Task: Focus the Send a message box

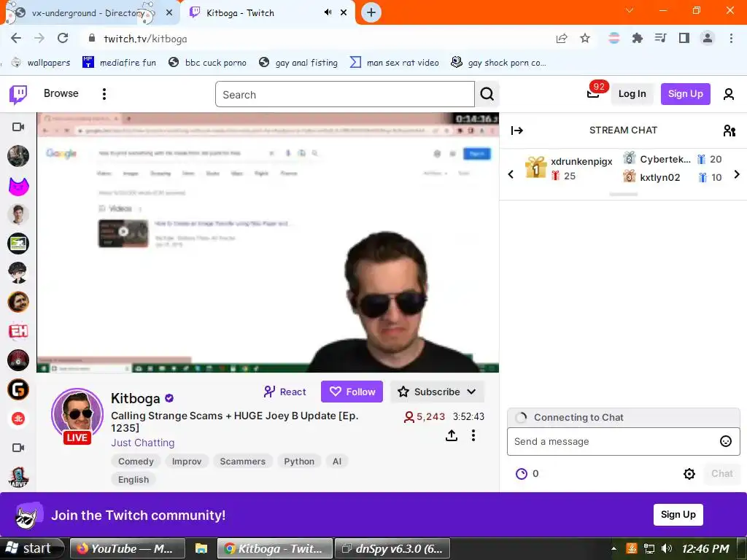Action: coord(623,441)
